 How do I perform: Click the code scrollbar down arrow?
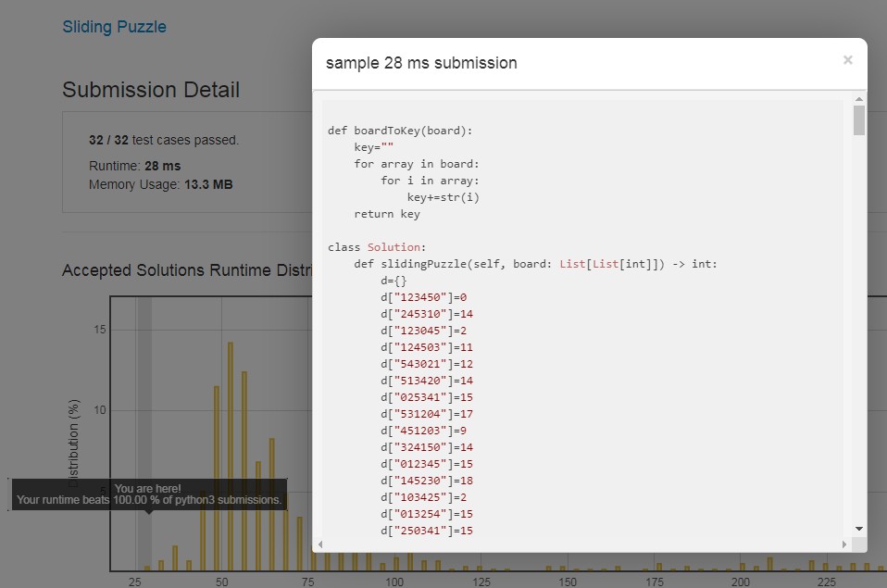[858, 529]
